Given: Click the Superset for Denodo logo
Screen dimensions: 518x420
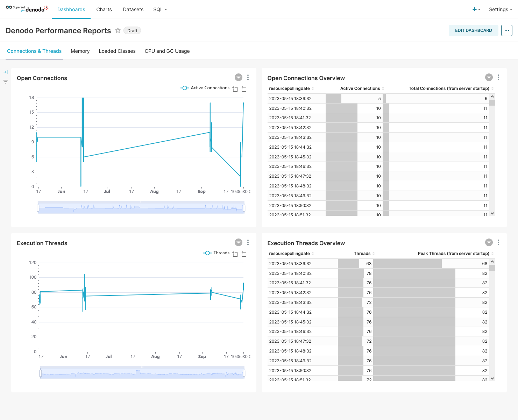Looking at the screenshot, I should [x=27, y=9].
